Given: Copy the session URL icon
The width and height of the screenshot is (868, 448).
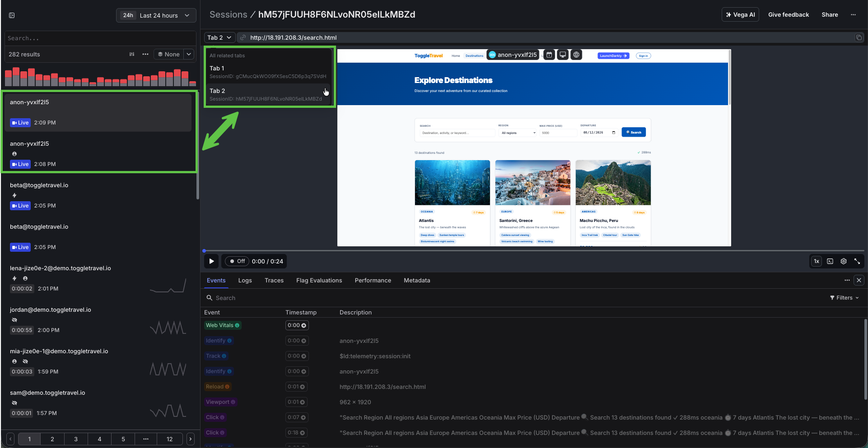Looking at the screenshot, I should 859,37.
